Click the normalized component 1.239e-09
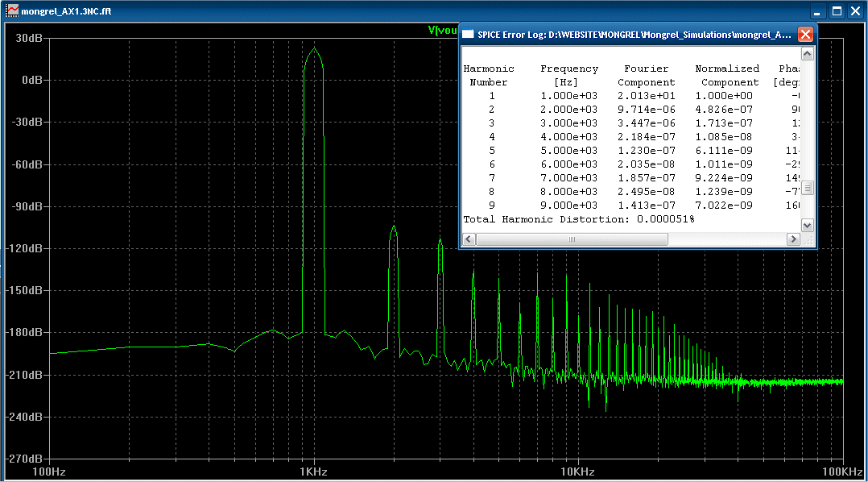Screen dimensions: 868x482 click(x=724, y=192)
